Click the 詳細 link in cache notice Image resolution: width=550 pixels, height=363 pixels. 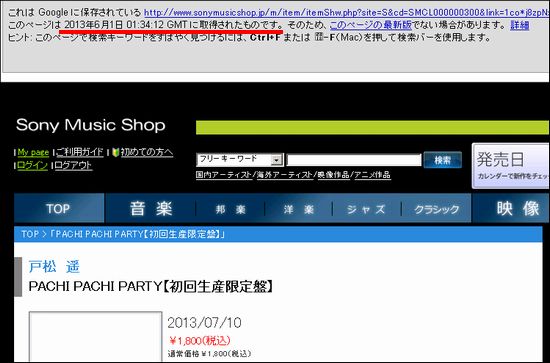519,25
